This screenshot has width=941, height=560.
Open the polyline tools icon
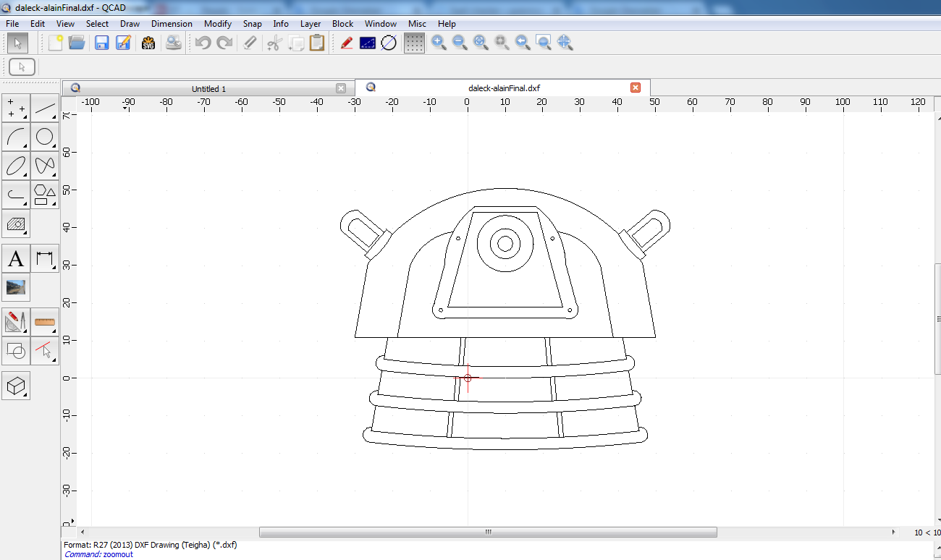coord(17,195)
